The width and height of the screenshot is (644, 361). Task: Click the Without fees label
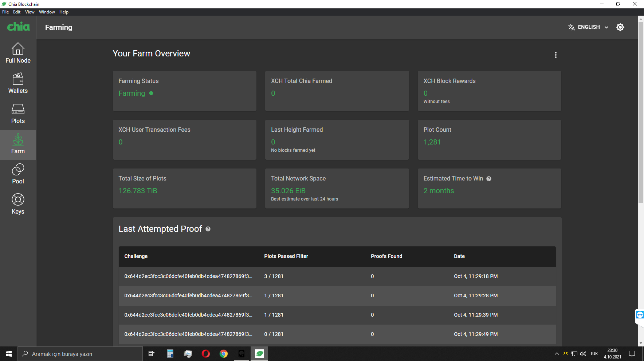tap(436, 102)
